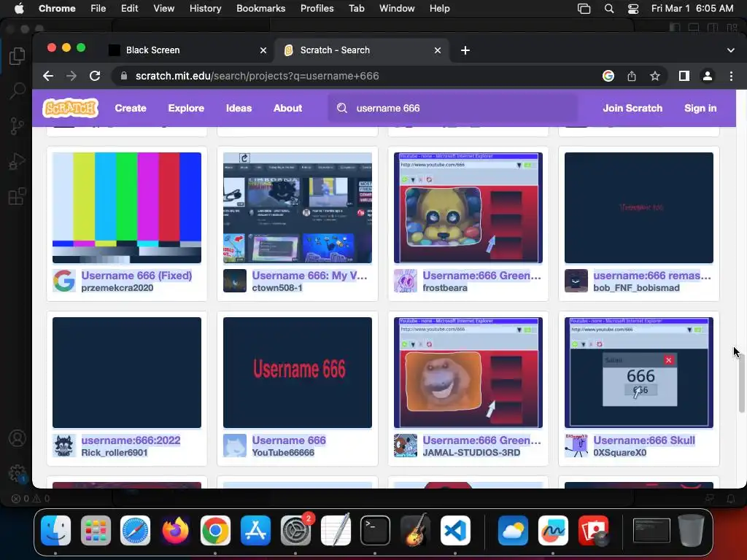Expand the tab search chevron

pyautogui.click(x=731, y=50)
